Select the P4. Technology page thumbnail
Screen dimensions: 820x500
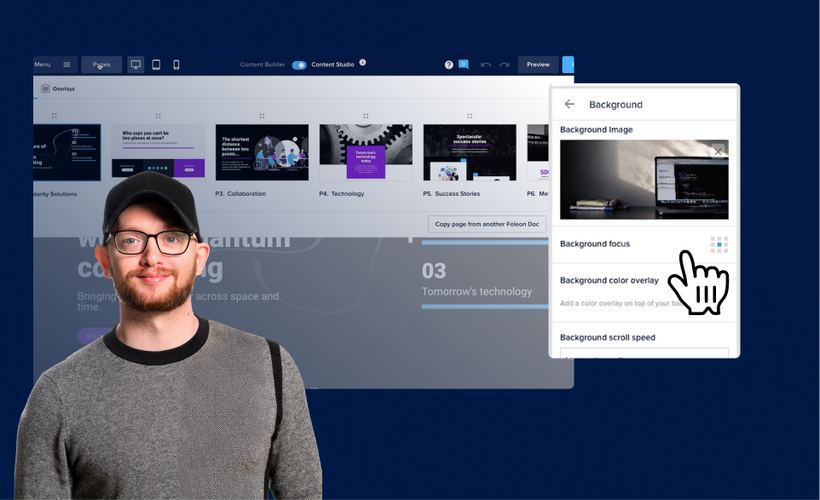coord(365,152)
